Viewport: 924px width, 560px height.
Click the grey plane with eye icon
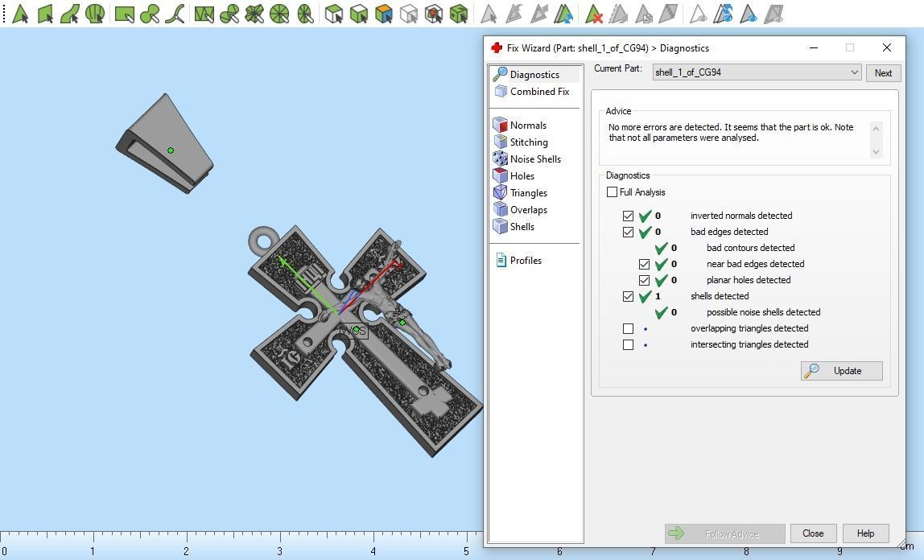click(x=773, y=13)
